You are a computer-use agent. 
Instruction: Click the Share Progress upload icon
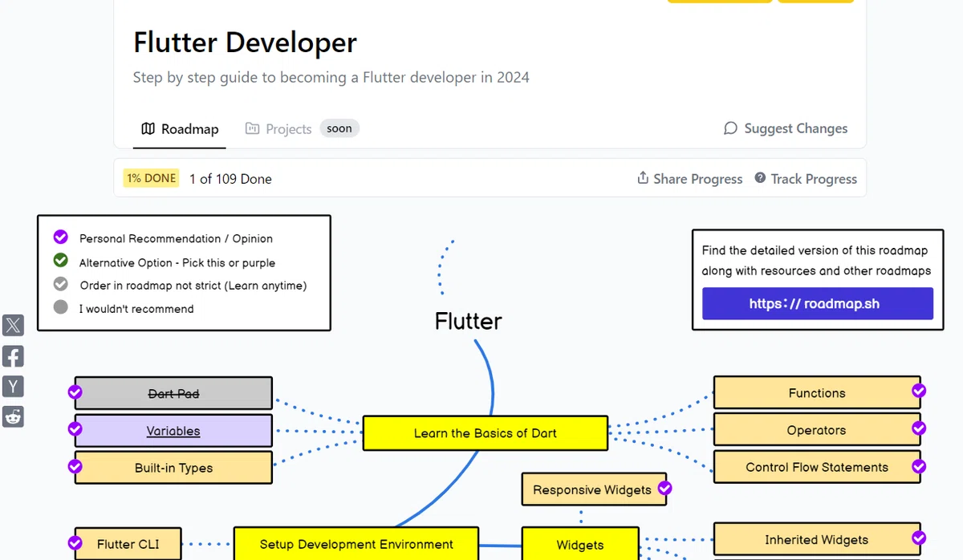point(643,178)
